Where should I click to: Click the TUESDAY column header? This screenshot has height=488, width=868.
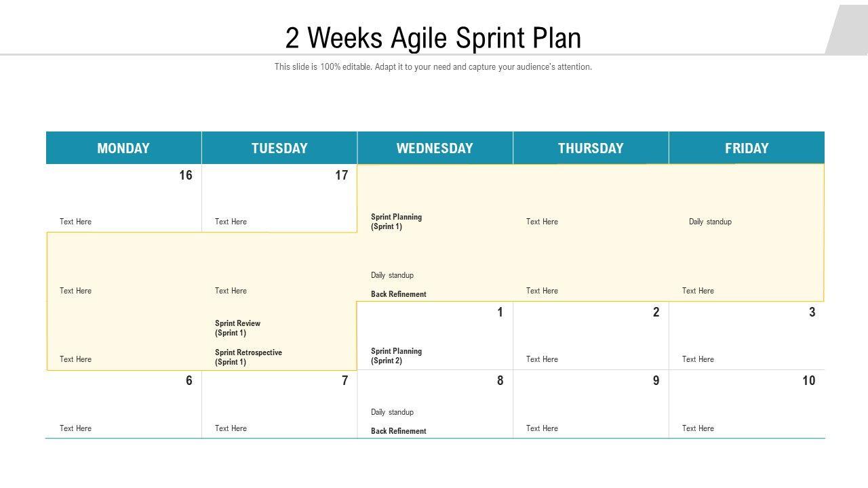click(x=279, y=148)
